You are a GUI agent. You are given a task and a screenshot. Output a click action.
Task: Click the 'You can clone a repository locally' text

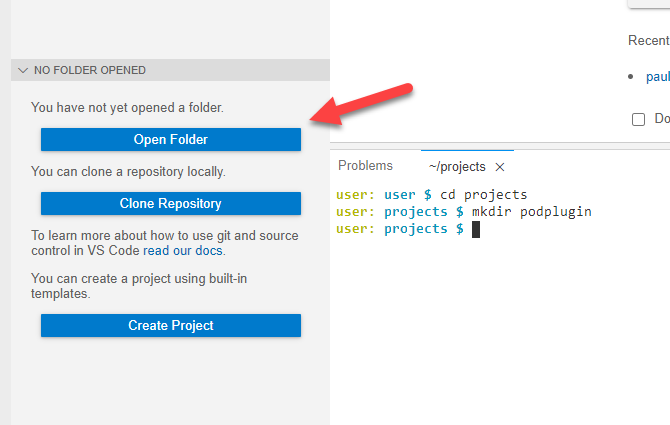pos(128,171)
